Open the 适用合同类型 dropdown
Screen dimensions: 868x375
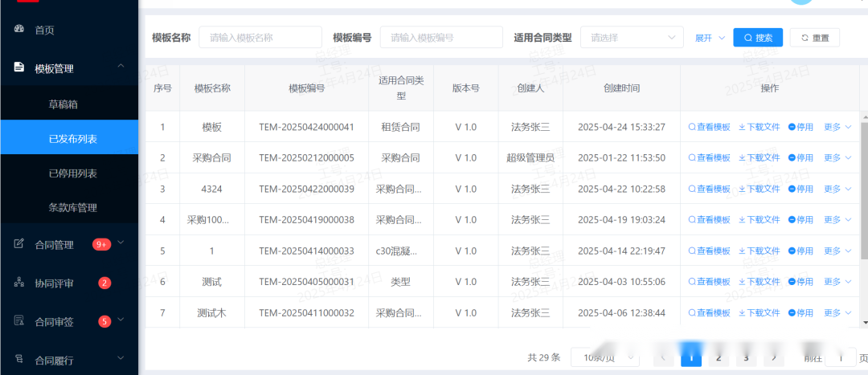pos(632,38)
